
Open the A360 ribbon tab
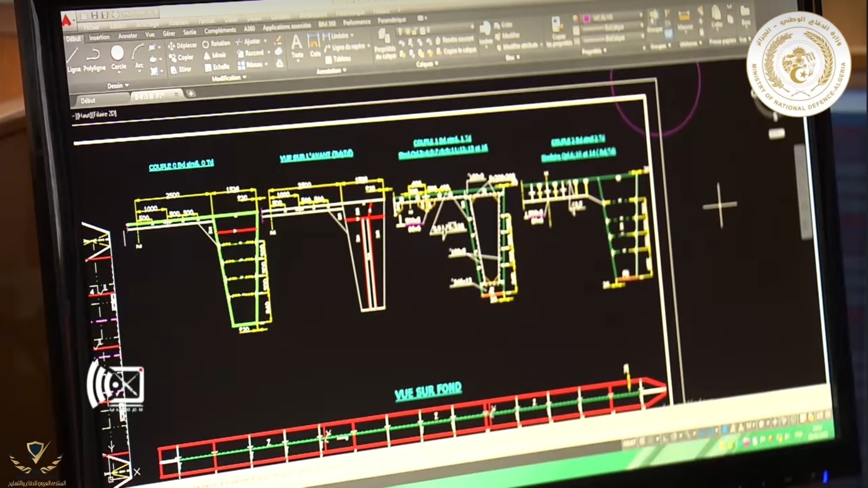coord(249,29)
